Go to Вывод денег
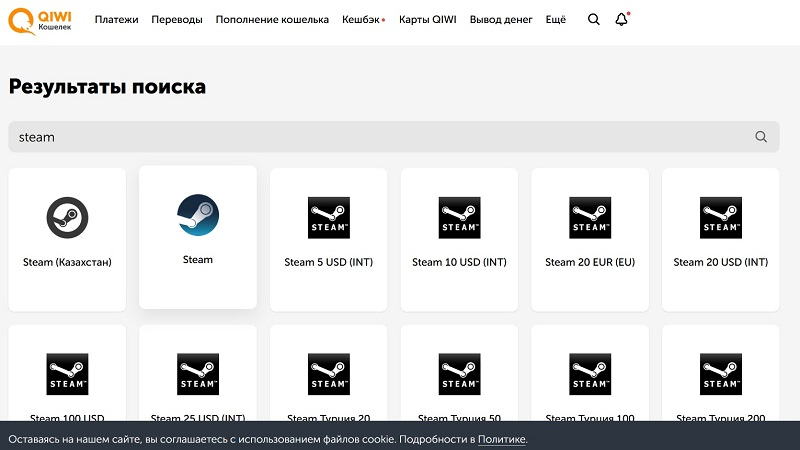 pyautogui.click(x=501, y=20)
